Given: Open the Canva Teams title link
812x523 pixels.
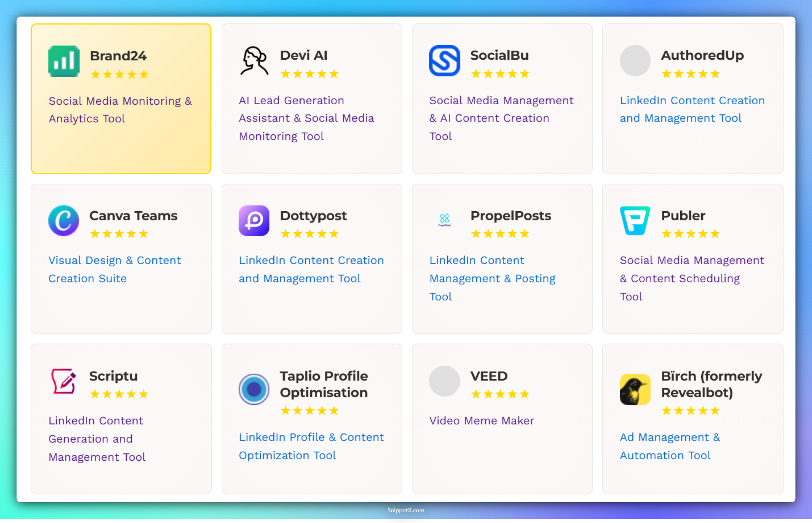Looking at the screenshot, I should click(133, 216).
